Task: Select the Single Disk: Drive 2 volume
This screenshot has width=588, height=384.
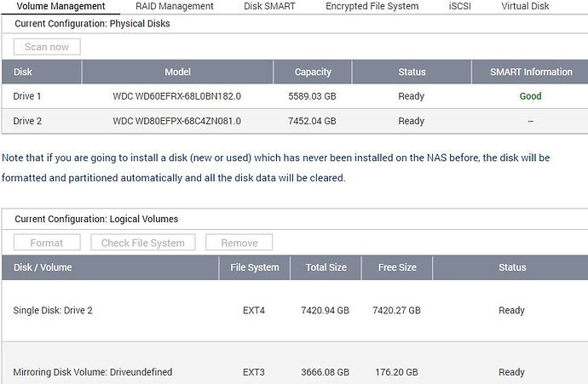Action: tap(53, 311)
